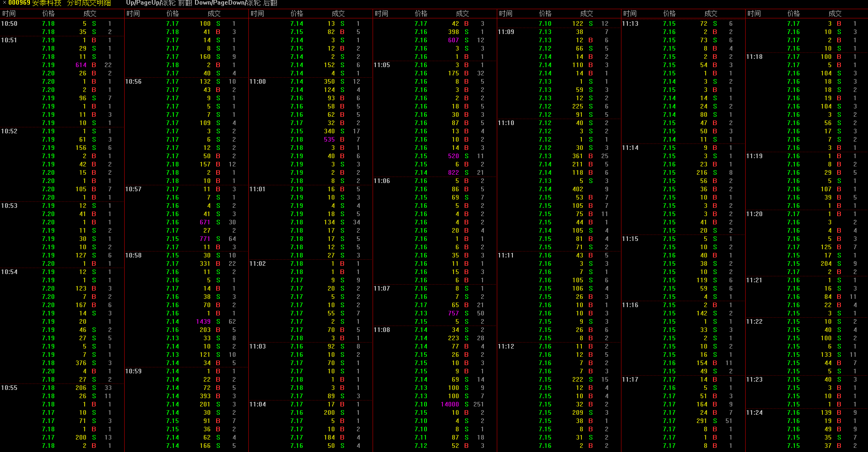Viewport: 868px width, 452px height.
Task: Click the large trade volume 14000
Action: [x=450, y=404]
